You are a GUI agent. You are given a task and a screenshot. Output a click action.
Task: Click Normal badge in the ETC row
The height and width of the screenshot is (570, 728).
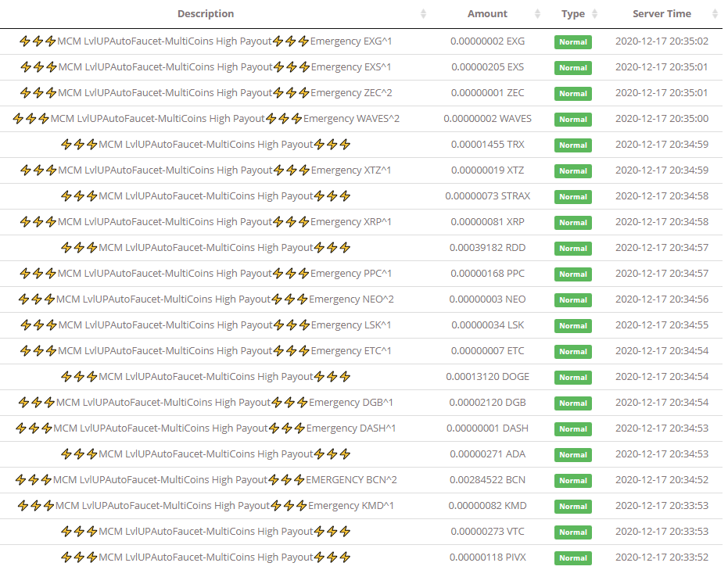click(573, 352)
